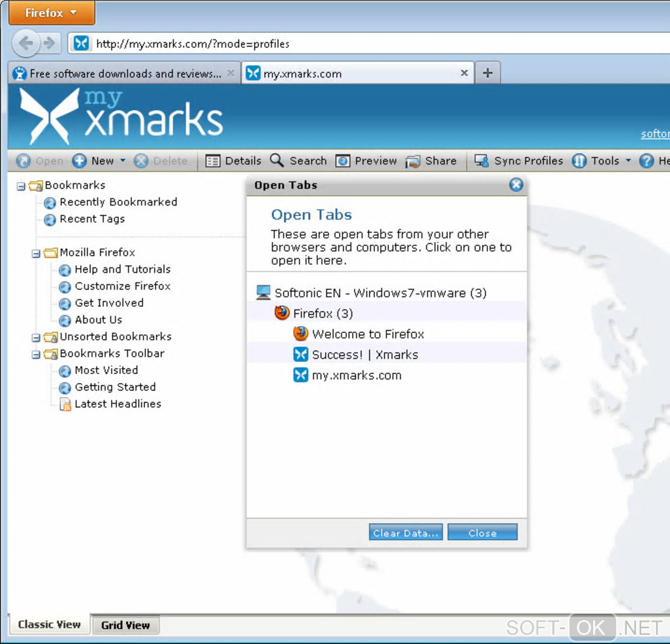
Task: Select the Bookmarks root folder
Action: coord(75,185)
